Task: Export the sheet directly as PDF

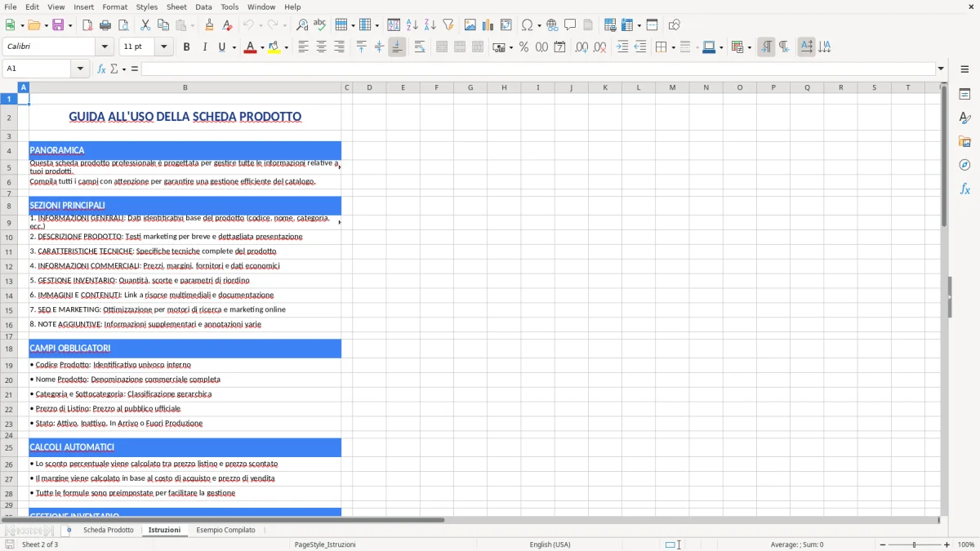Action: coord(87,25)
